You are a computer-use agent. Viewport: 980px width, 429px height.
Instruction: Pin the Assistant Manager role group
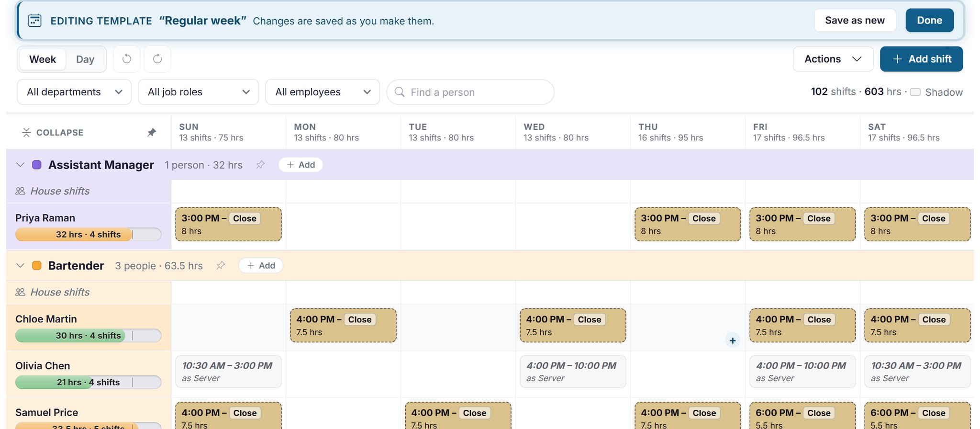[x=260, y=165]
